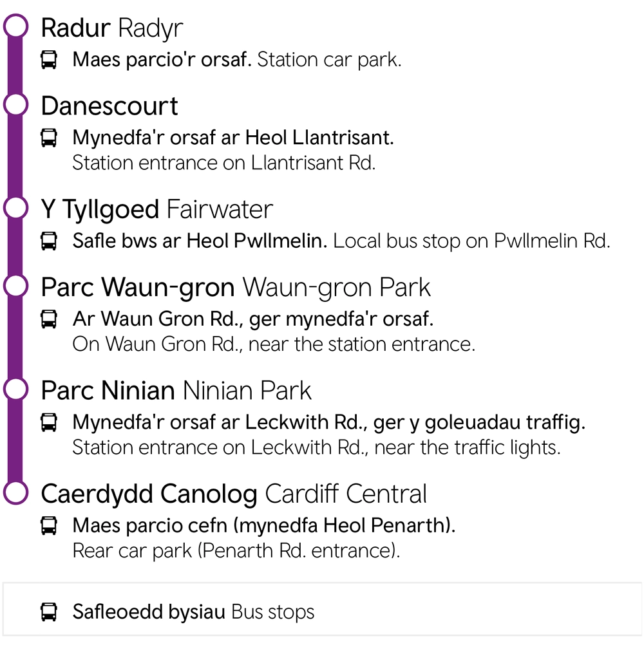Click the bus icon under Danescourt
This screenshot has height=645, width=644.
[49, 138]
